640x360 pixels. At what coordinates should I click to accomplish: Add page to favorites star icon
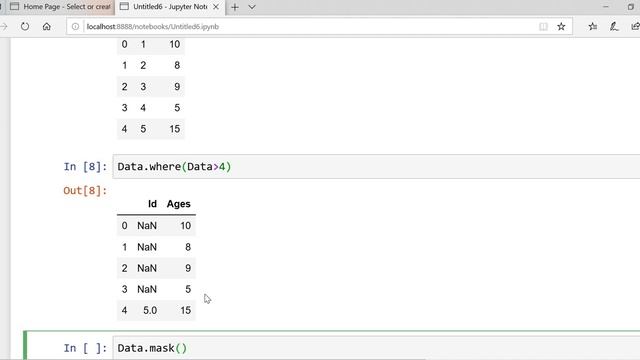561,27
